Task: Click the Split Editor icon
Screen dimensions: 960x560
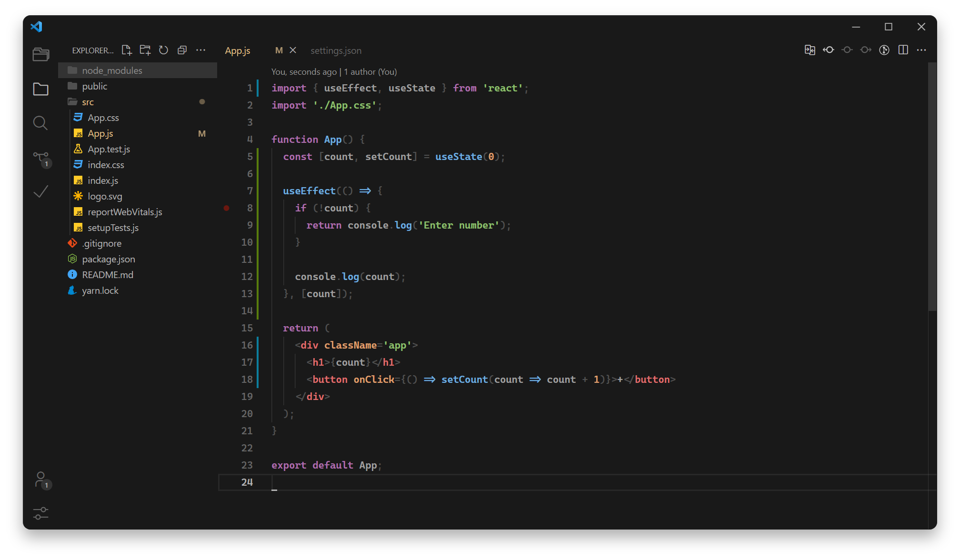Action: click(903, 50)
